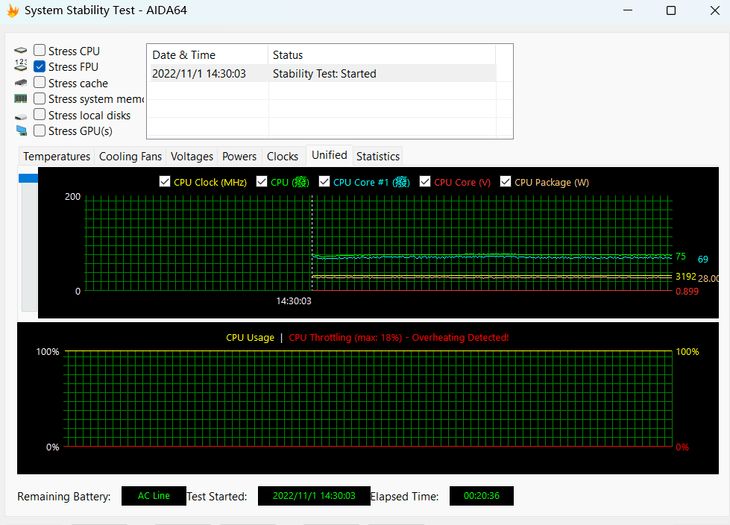Click the 3192 CPU clock value
The width and height of the screenshot is (730, 525).
point(686,276)
